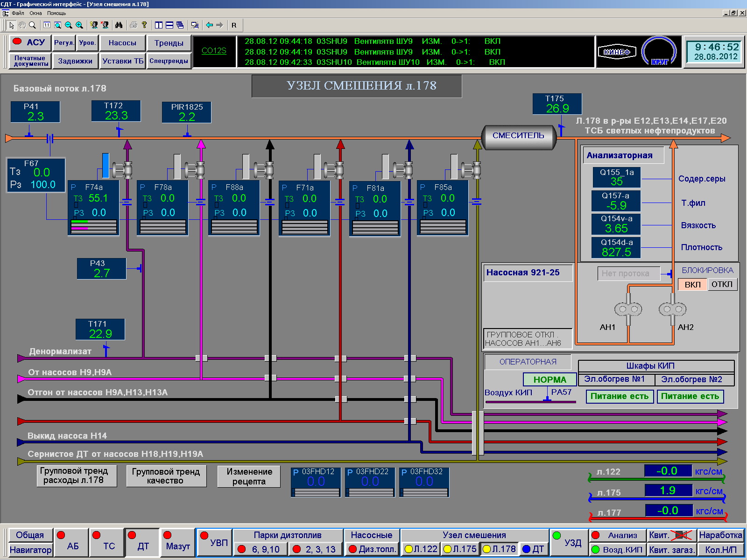
Task: Click the fit-to-window zoom icon
Action: coord(57,25)
